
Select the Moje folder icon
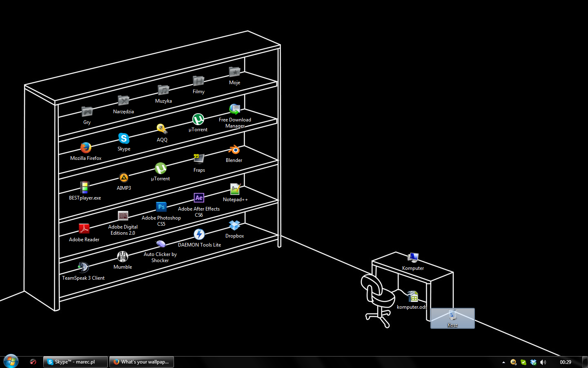click(234, 72)
